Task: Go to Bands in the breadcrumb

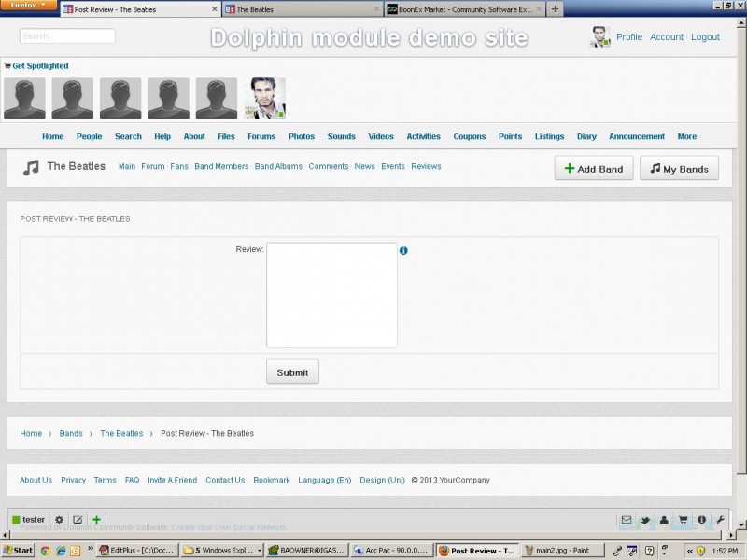Action: pyautogui.click(x=71, y=433)
